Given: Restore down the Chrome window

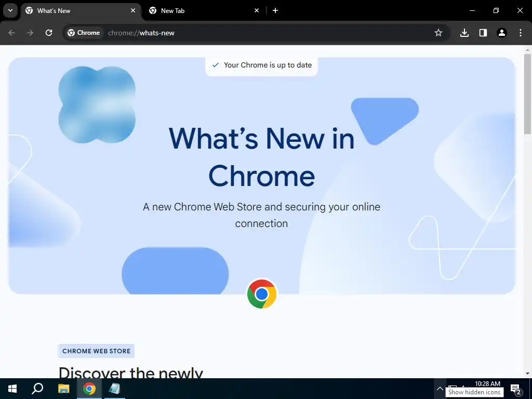Looking at the screenshot, I should click(x=496, y=10).
